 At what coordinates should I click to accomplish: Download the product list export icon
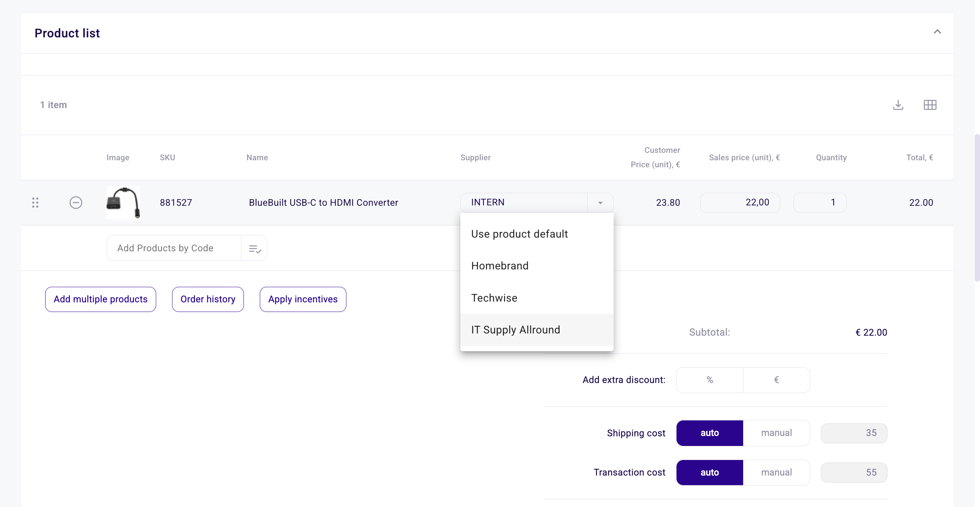coord(898,105)
